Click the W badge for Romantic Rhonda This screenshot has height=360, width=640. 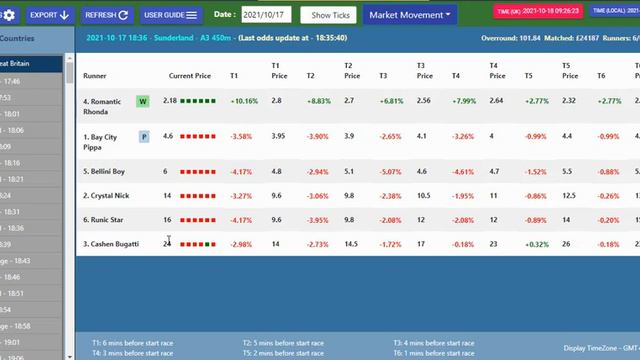click(142, 101)
